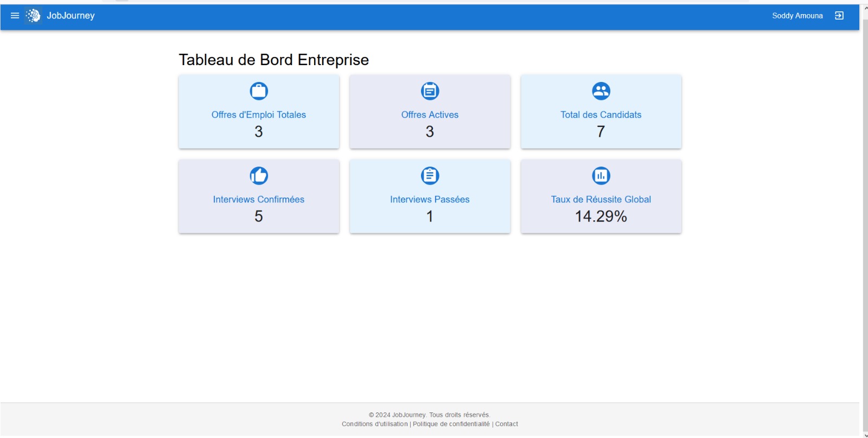
Task: Open the Politique de confidentialité link
Action: [451, 424]
